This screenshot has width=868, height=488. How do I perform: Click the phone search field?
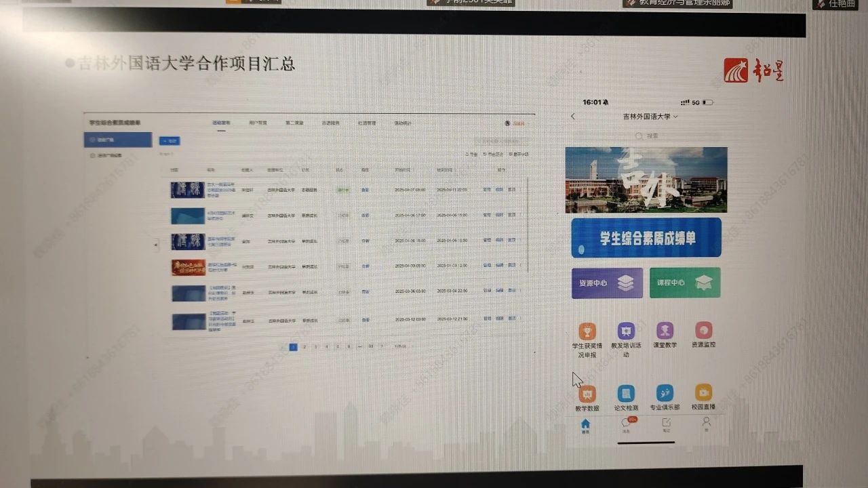click(646, 136)
